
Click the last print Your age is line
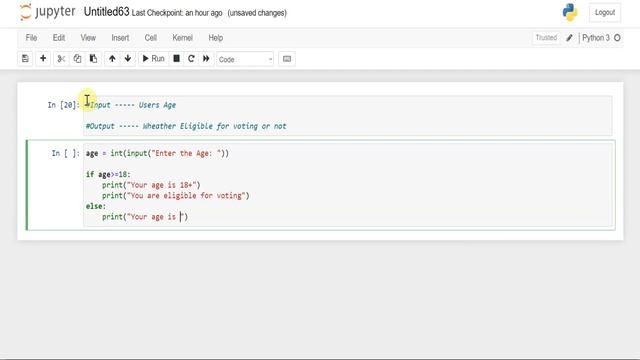(x=145, y=217)
